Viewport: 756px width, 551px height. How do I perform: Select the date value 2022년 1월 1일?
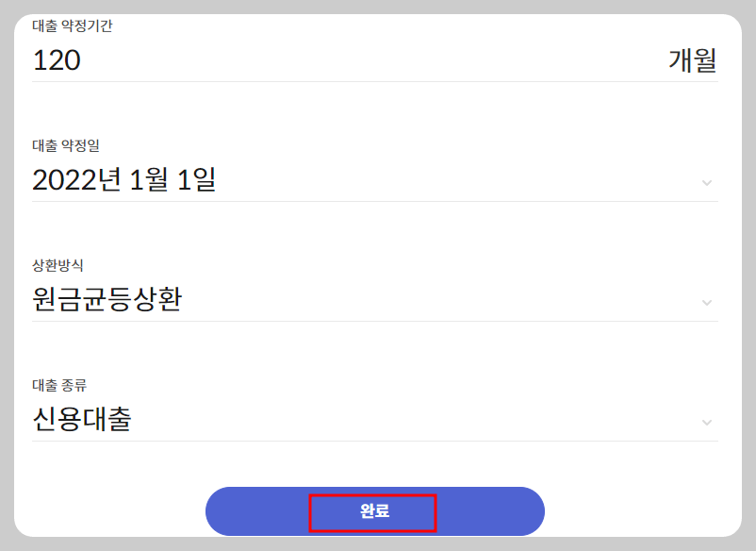coord(123,179)
